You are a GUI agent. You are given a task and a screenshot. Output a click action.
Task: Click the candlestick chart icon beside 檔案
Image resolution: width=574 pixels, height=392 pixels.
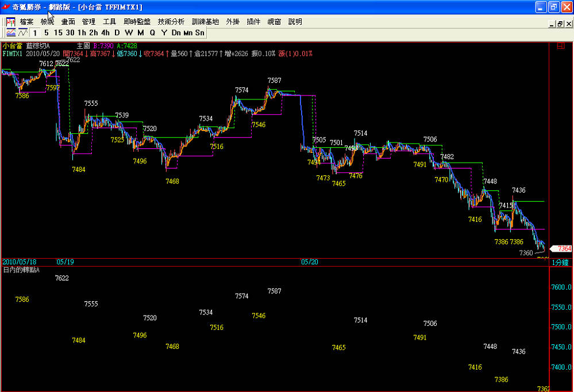(x=10, y=22)
